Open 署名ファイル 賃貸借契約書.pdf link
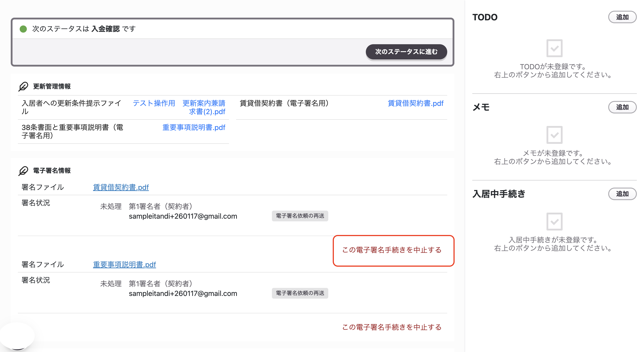644x352 pixels. click(121, 187)
